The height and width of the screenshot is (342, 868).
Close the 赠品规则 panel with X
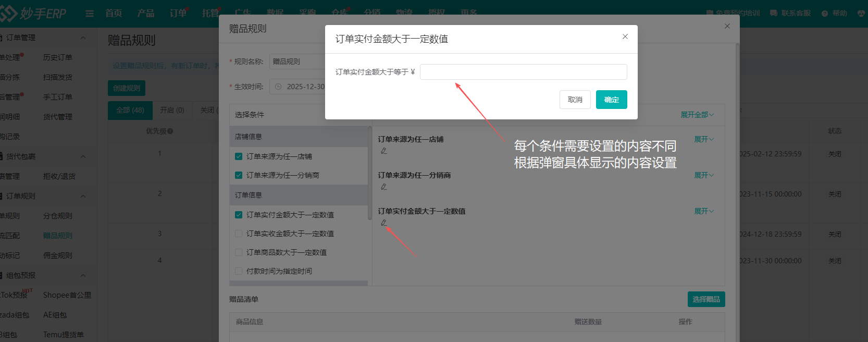pyautogui.click(x=727, y=26)
